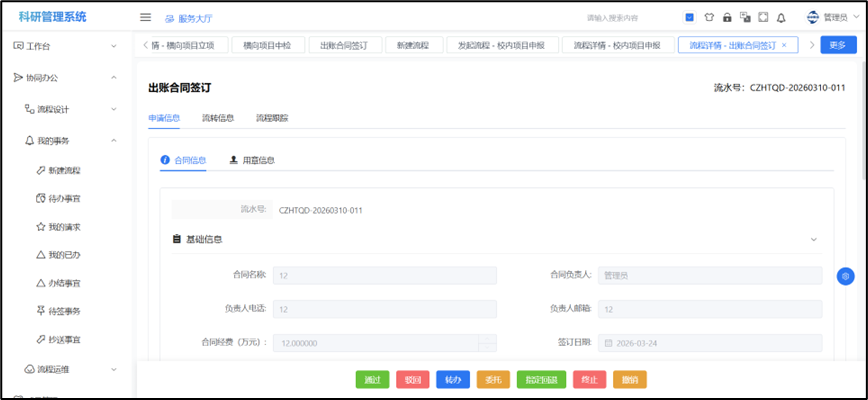Screen dimensions: 868x400
Task: Click the red 驳回 reject button
Action: click(412, 380)
